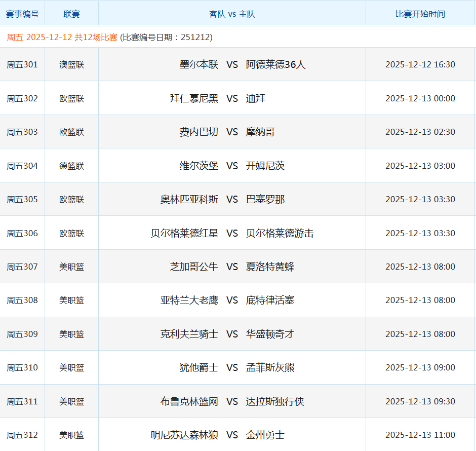Select the 欧篮联 label beside 周五302

pyautogui.click(x=71, y=98)
